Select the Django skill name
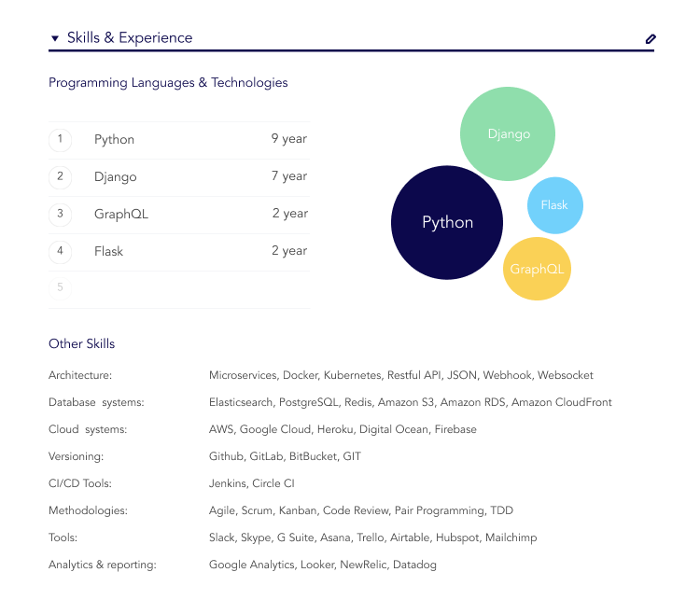Viewport: 700px width, 600px height. (x=116, y=176)
